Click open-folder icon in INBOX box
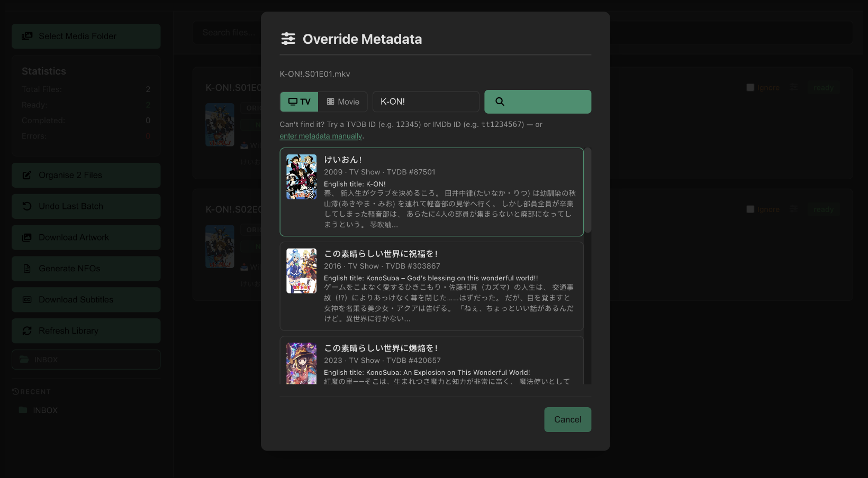This screenshot has height=478, width=868. [x=24, y=360]
